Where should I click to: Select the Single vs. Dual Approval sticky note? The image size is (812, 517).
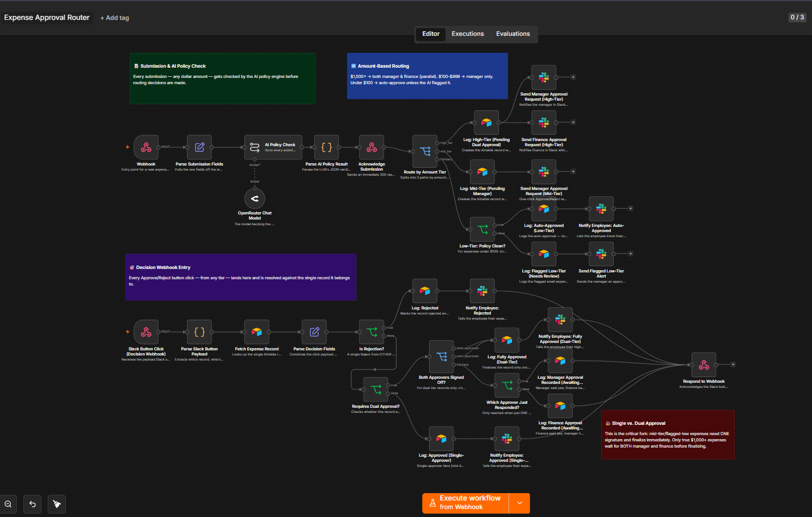point(668,435)
